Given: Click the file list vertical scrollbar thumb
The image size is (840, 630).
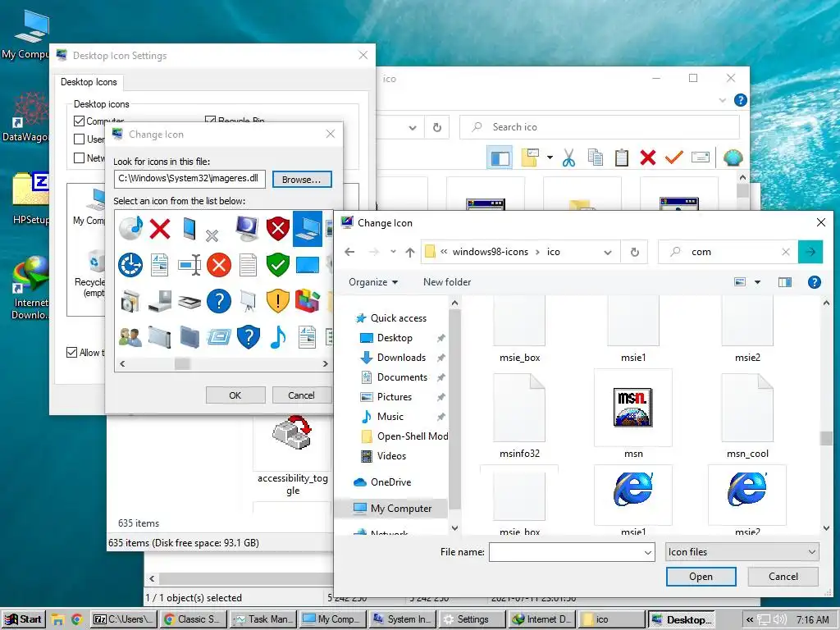Looking at the screenshot, I should pyautogui.click(x=826, y=438).
